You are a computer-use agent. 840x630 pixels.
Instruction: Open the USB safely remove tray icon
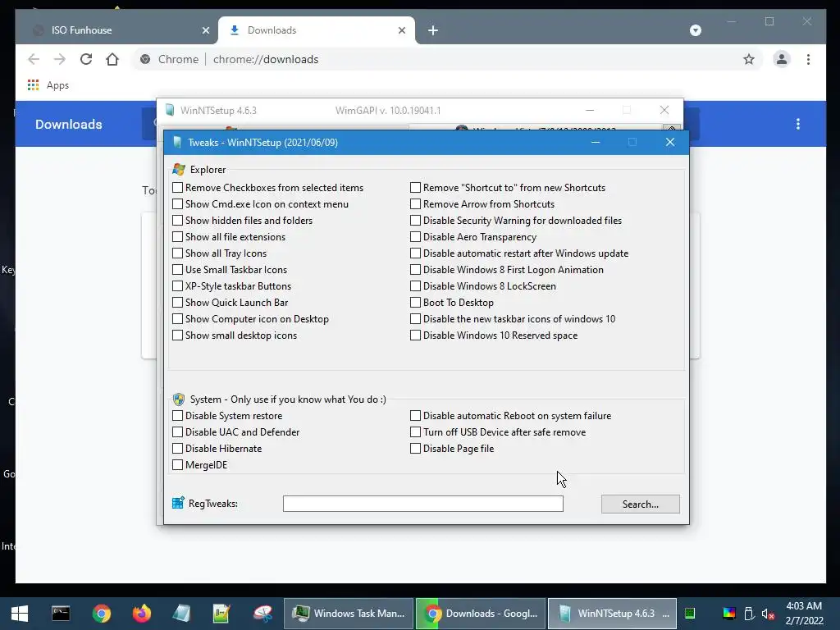click(749, 614)
